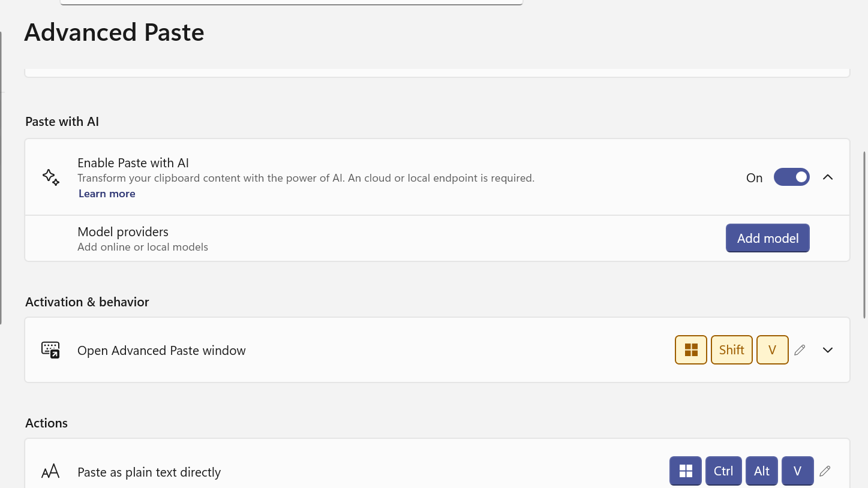Screen dimensions: 868x488
Task: Click the Paste as plain text directly label
Action: click(x=149, y=472)
